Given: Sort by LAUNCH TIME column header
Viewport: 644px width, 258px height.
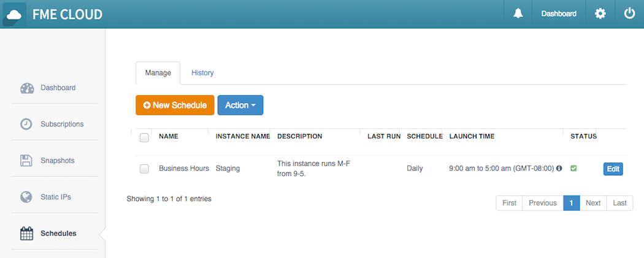Looking at the screenshot, I should pos(472,136).
